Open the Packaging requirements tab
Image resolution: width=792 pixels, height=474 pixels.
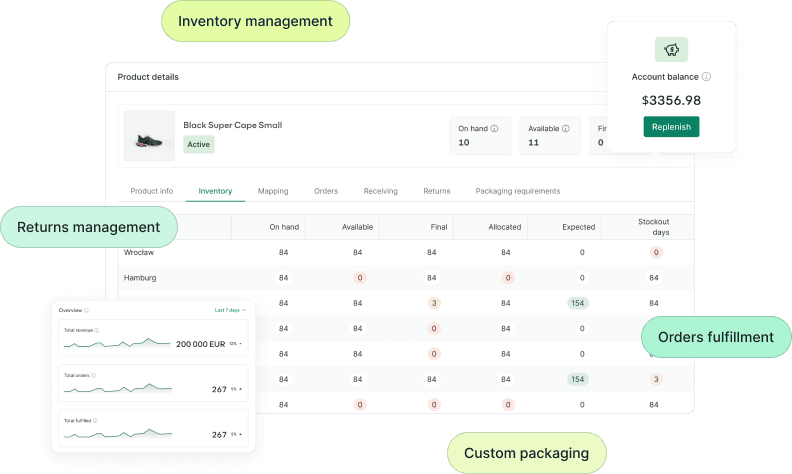[x=518, y=191]
